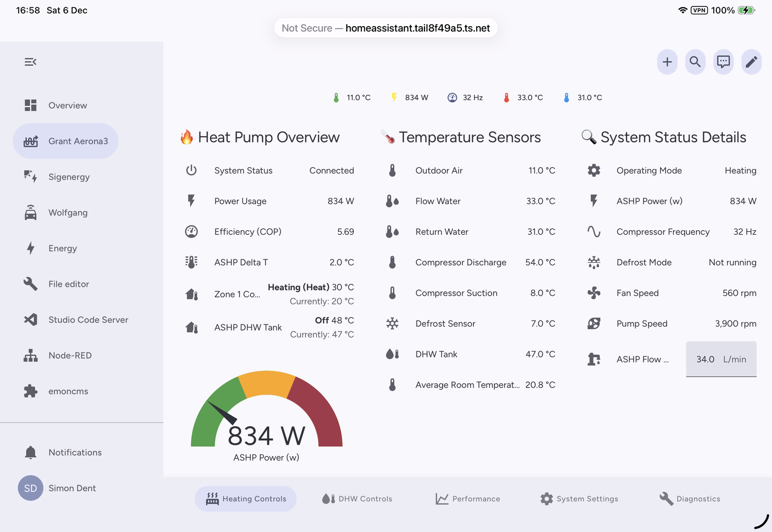Click the System Status power icon

coord(191,171)
